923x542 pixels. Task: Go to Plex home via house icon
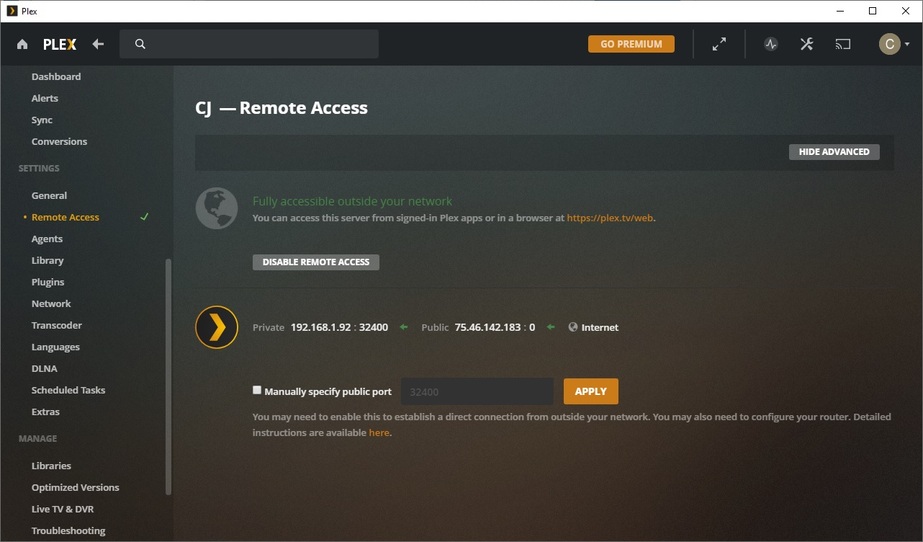click(x=22, y=44)
